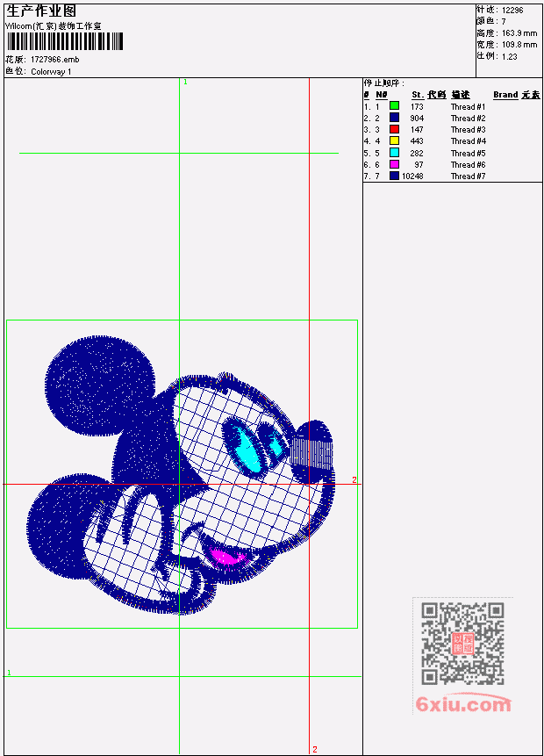Click stitch count 443 in row 4
The height and width of the screenshot is (756, 544).
[x=417, y=141]
